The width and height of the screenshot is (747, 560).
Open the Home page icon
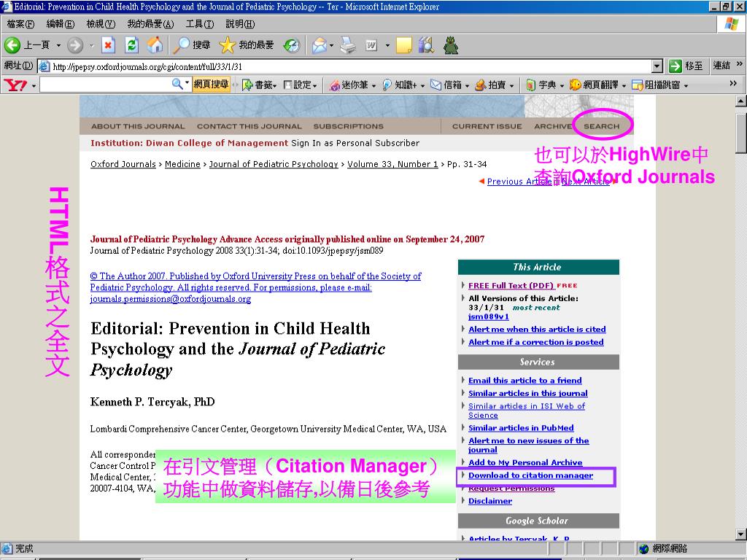155,45
